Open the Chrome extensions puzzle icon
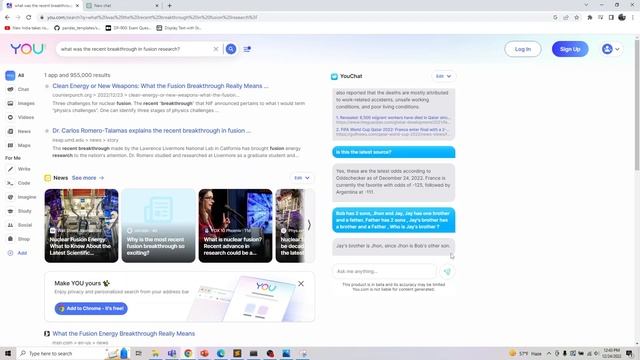The image size is (640, 360). (589, 18)
